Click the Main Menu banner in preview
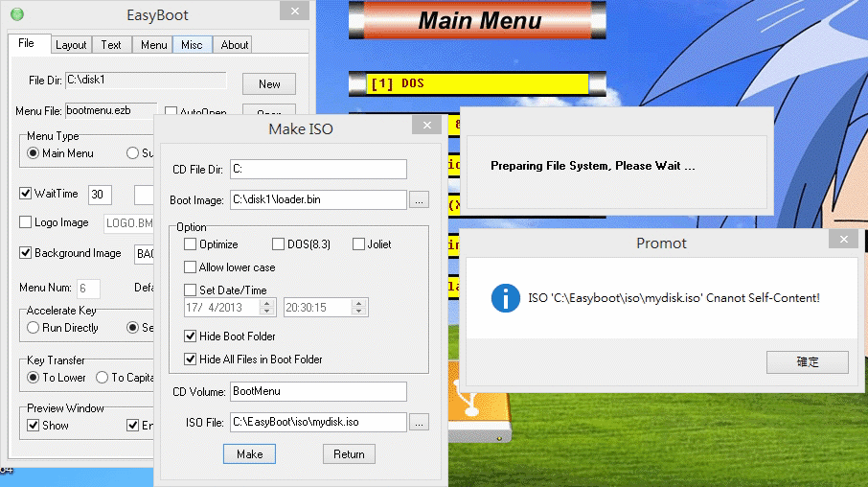This screenshot has width=868, height=487. pos(477,20)
